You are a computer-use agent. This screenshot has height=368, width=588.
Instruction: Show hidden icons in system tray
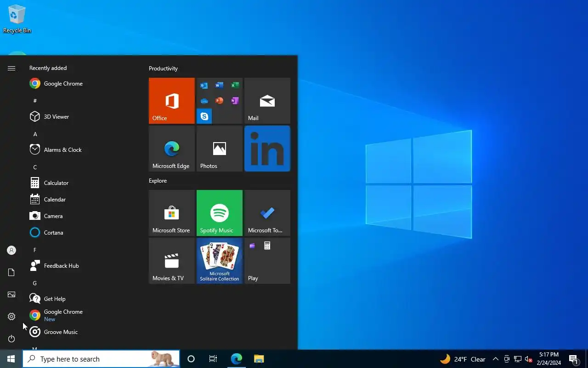496,359
